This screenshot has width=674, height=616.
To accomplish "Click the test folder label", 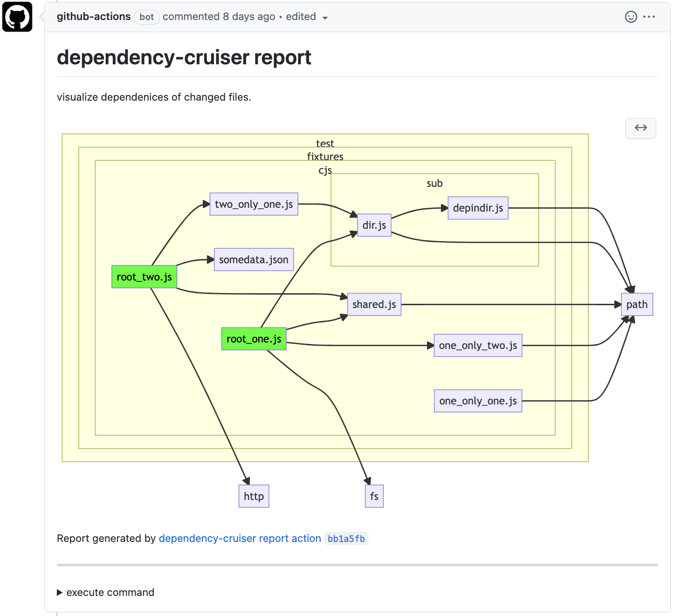I will coord(325,144).
